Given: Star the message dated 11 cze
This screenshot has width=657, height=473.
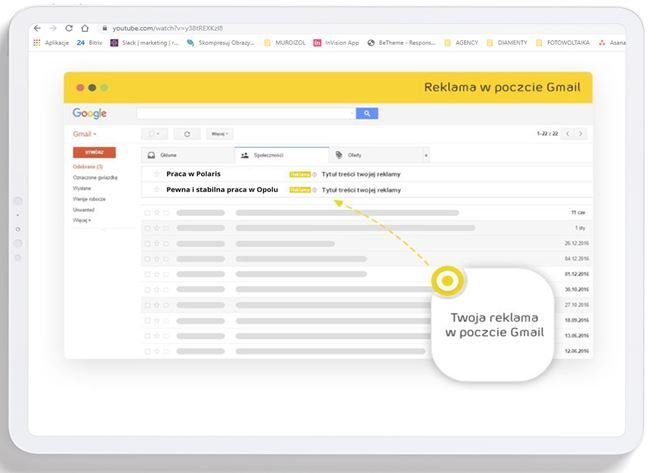Looking at the screenshot, I should 157,213.
